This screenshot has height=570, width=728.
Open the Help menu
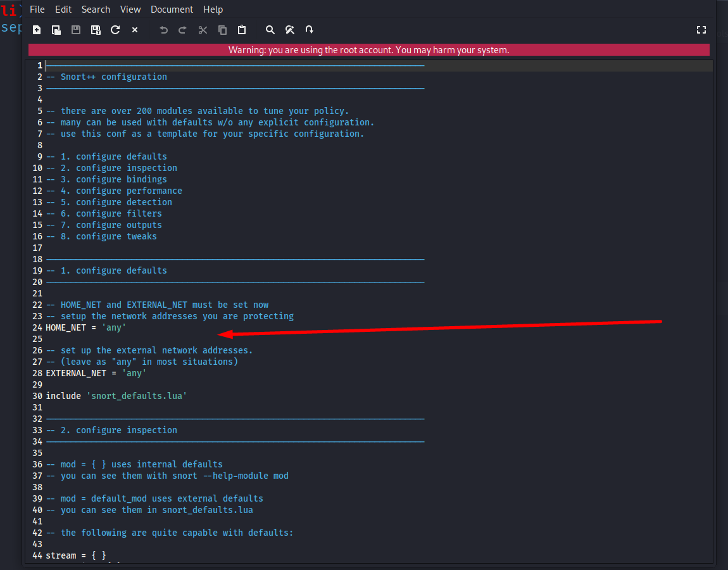[213, 9]
